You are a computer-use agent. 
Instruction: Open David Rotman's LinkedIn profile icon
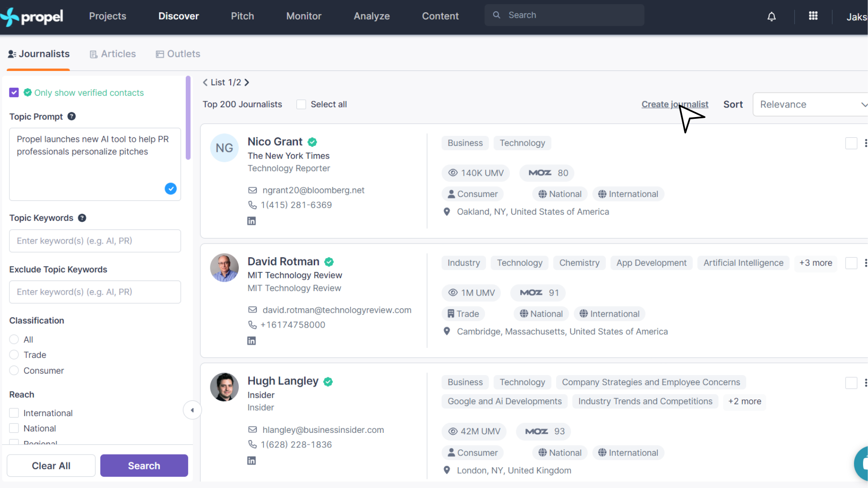tap(251, 341)
